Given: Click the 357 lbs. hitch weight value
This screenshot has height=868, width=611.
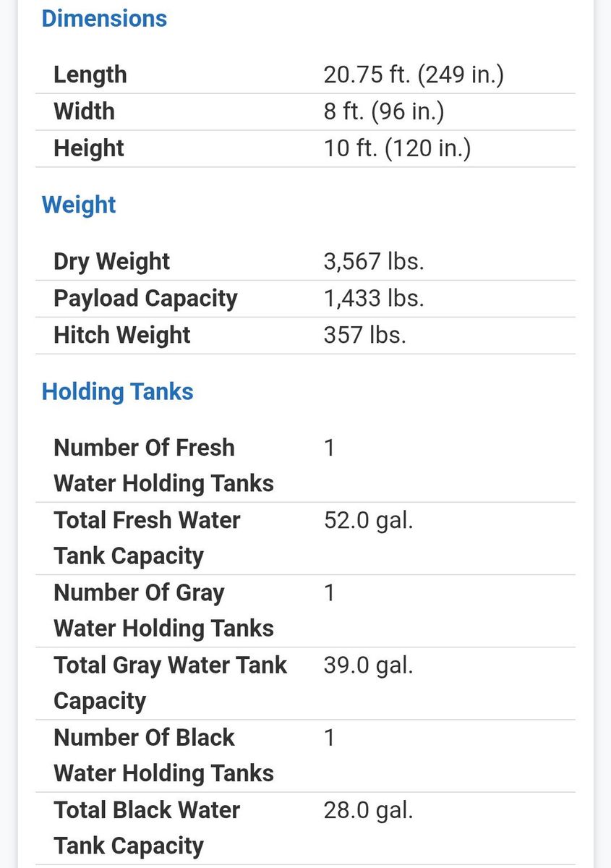Looking at the screenshot, I should tap(365, 335).
